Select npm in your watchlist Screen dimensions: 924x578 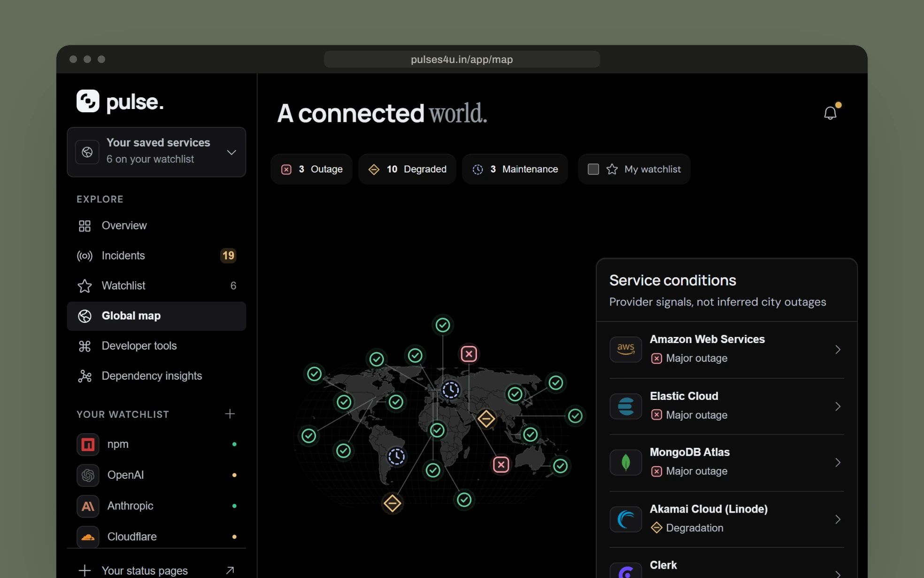click(x=156, y=444)
